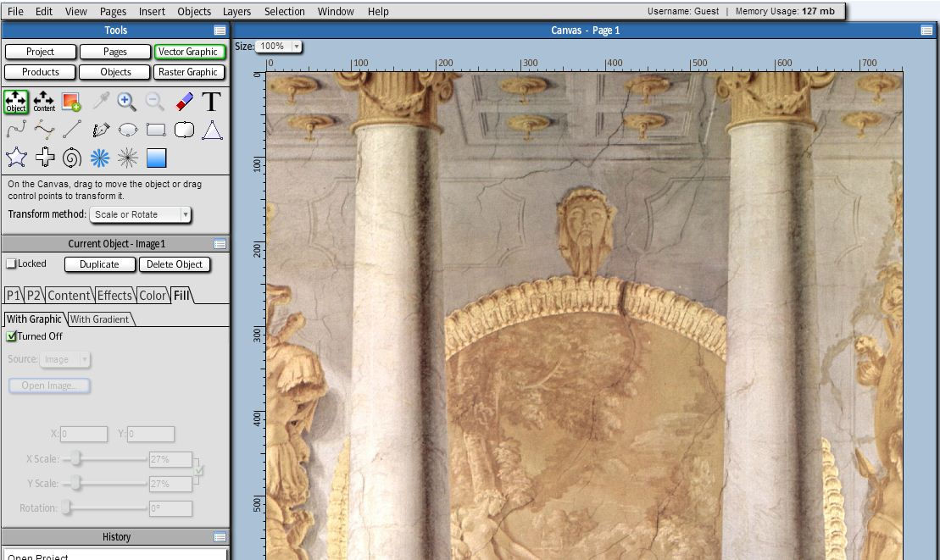Select the triangle shape tool
940x560 pixels.
(x=212, y=130)
